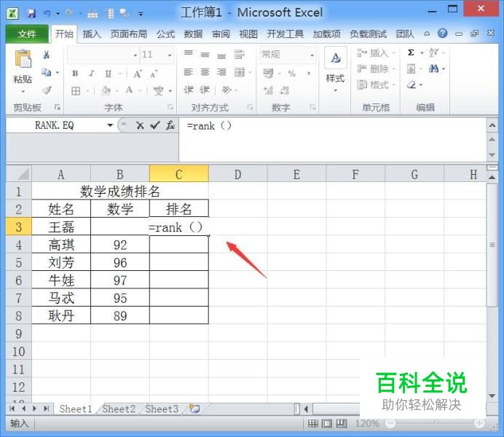Click the Format Painter brush icon
Image resolution: width=504 pixels, height=437 pixels.
pyautogui.click(x=47, y=90)
